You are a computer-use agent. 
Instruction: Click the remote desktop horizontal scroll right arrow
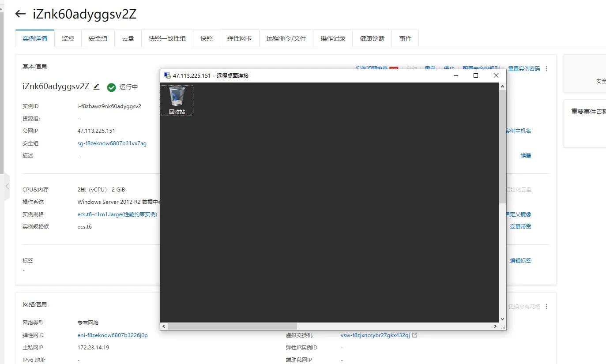(x=495, y=326)
